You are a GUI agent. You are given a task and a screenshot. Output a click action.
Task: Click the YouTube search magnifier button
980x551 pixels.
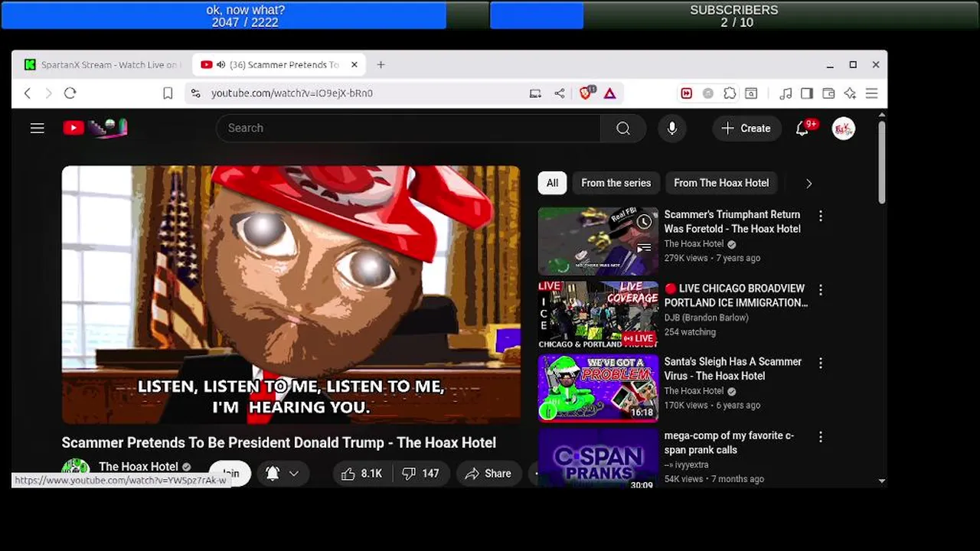point(623,128)
